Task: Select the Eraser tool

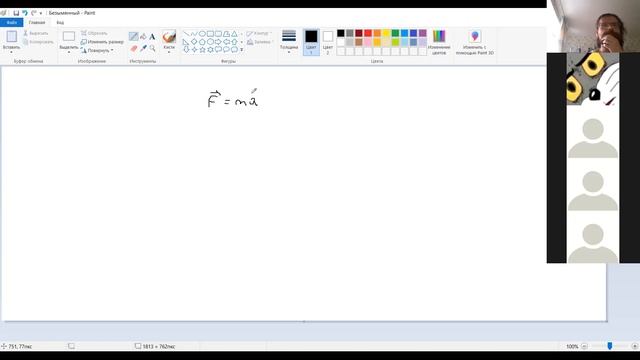Action: pos(134,49)
